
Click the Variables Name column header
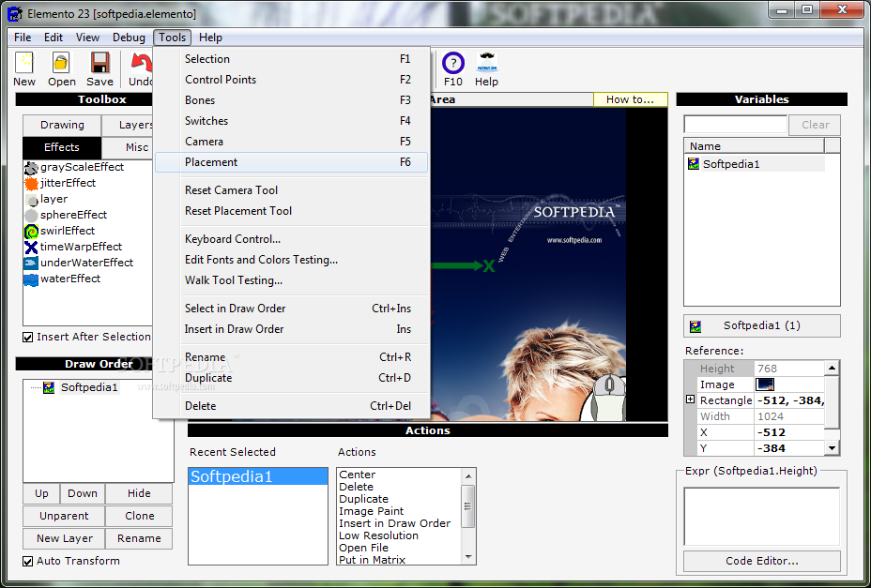pyautogui.click(x=755, y=146)
